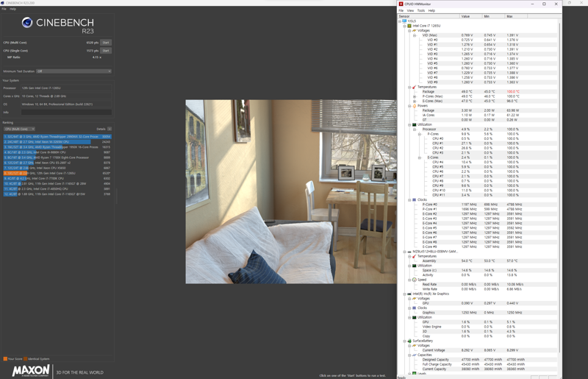
Task: Collapse the VID (Max) tree node
Action: (415, 35)
